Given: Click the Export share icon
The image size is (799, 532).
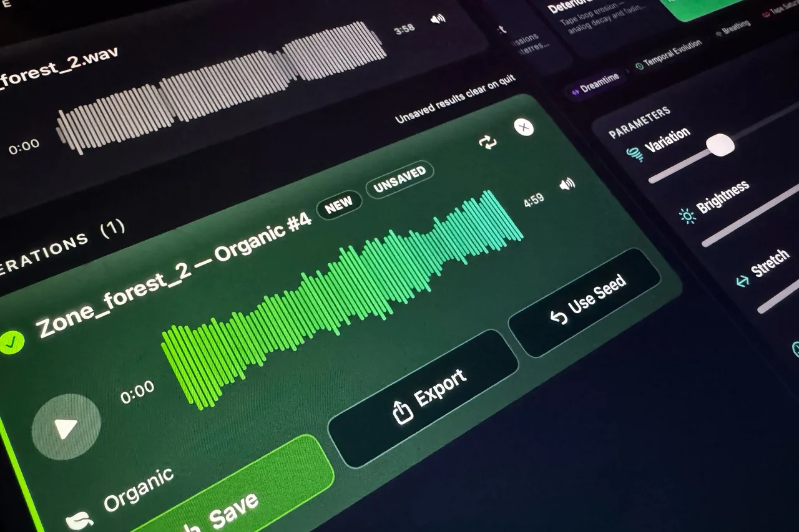Looking at the screenshot, I should tap(403, 412).
